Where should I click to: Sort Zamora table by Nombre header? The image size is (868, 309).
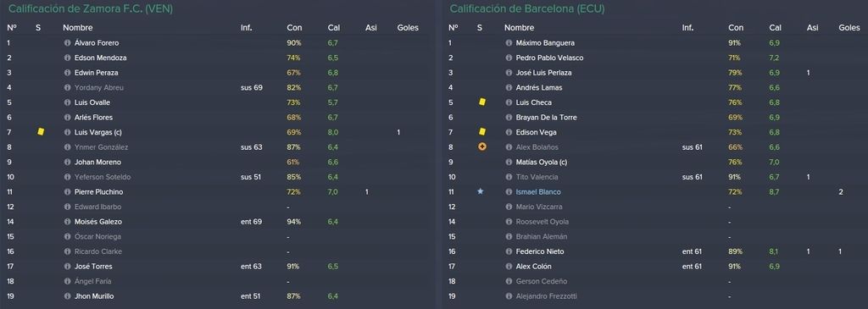[x=77, y=28]
